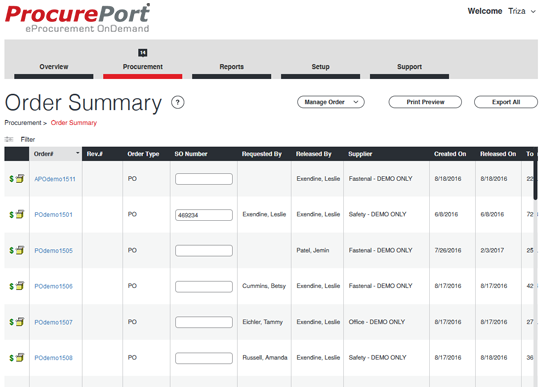Open order APOdemo1511
543x387 pixels.
(x=55, y=179)
